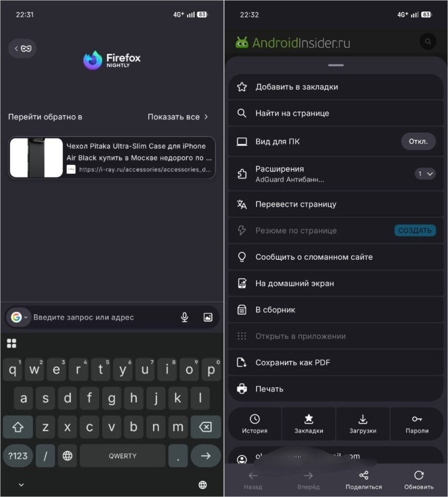The image size is (448, 497).
Task: Open the Пароли passwords shortcut
Action: (x=417, y=424)
